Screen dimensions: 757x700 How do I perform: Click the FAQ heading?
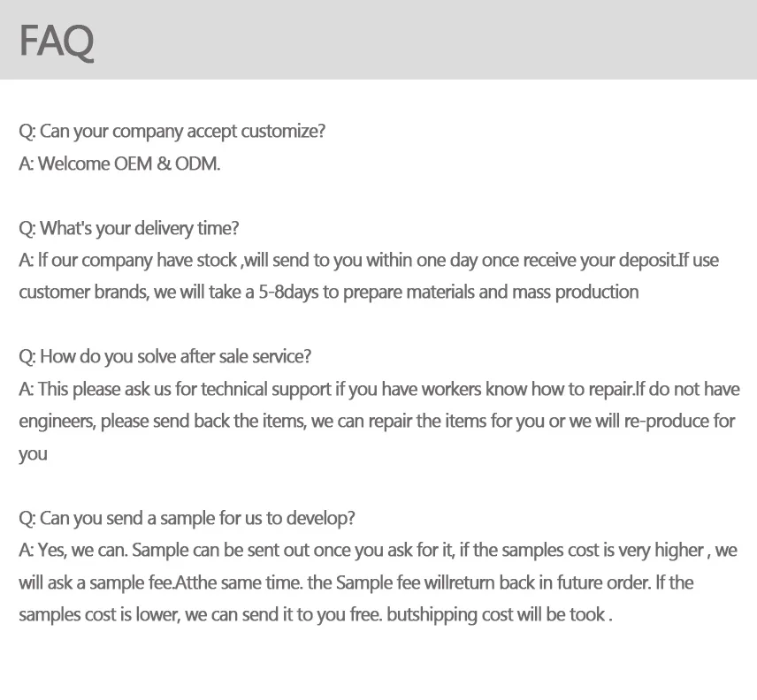57,41
